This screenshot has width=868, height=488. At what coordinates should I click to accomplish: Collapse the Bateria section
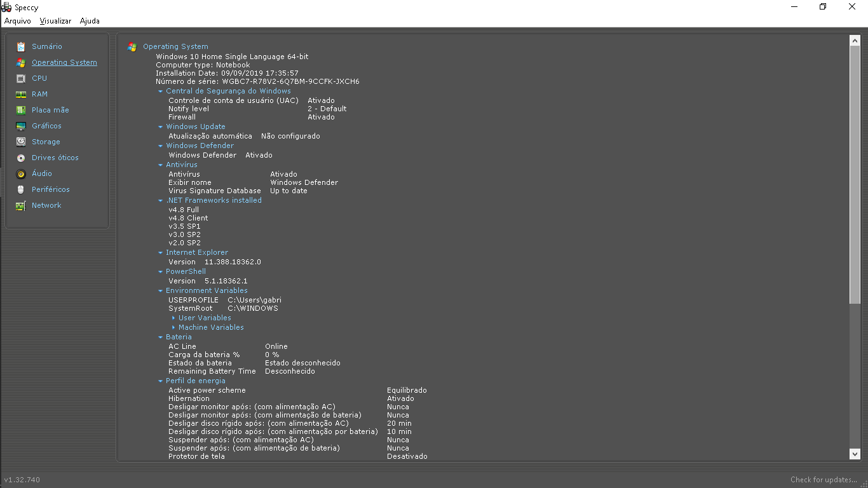pos(160,337)
